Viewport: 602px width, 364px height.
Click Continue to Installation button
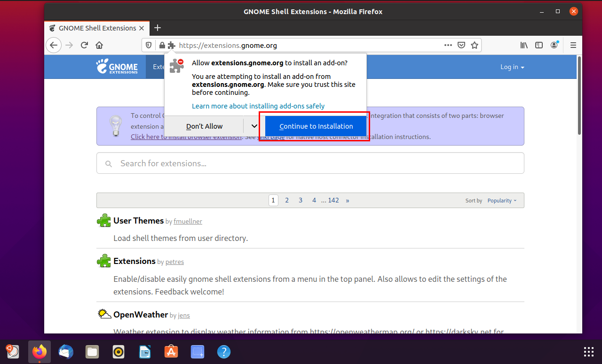316,126
